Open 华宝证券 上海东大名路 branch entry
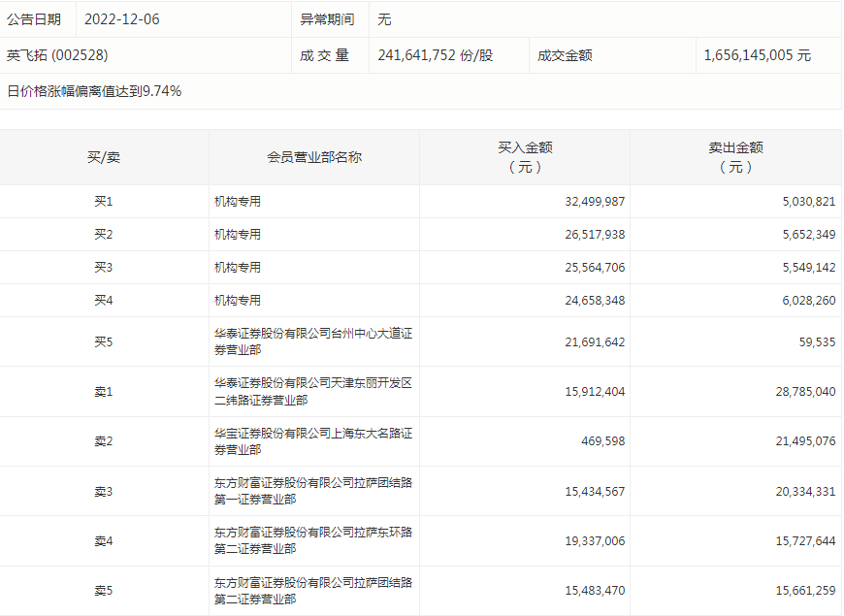 (313, 441)
